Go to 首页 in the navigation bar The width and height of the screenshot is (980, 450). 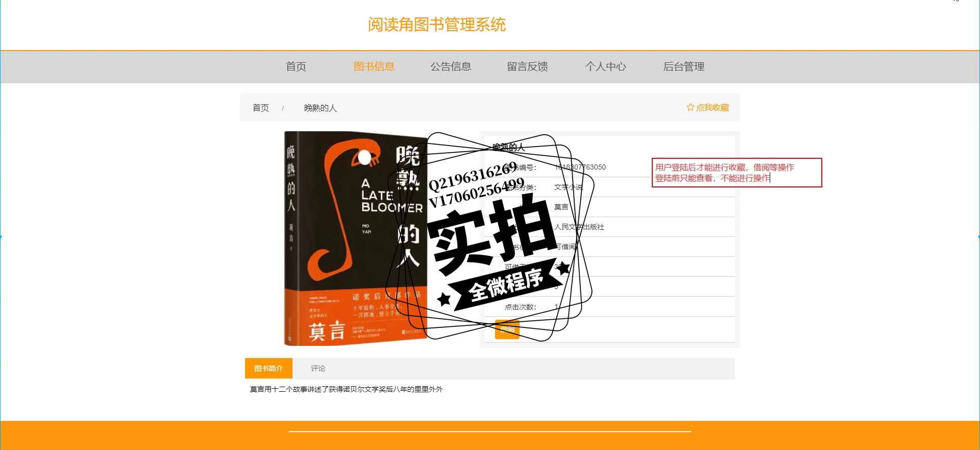[x=296, y=66]
